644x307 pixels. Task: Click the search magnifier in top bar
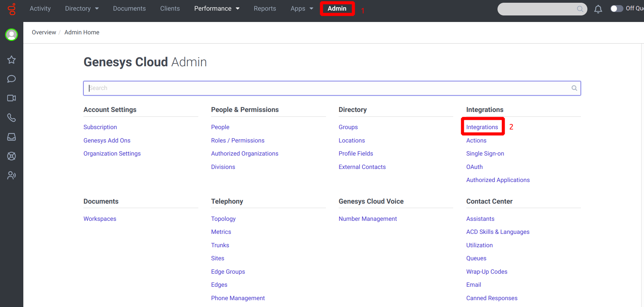click(580, 9)
